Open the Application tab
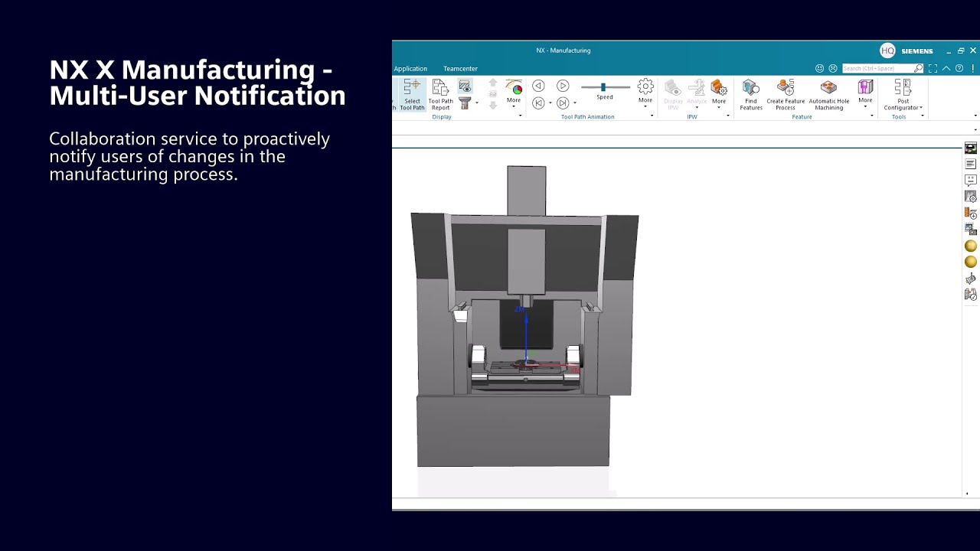The image size is (980, 551). (x=410, y=69)
